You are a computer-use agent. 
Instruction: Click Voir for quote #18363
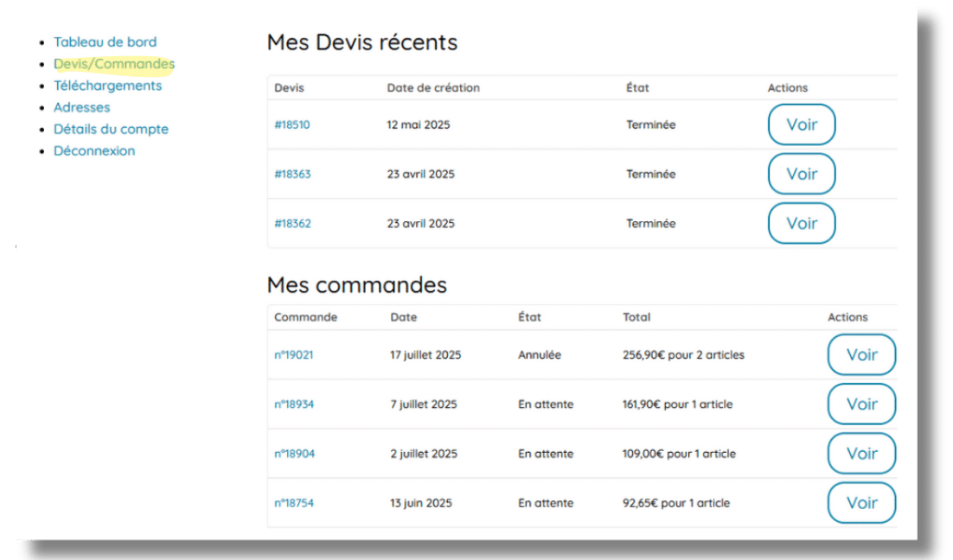tap(802, 174)
